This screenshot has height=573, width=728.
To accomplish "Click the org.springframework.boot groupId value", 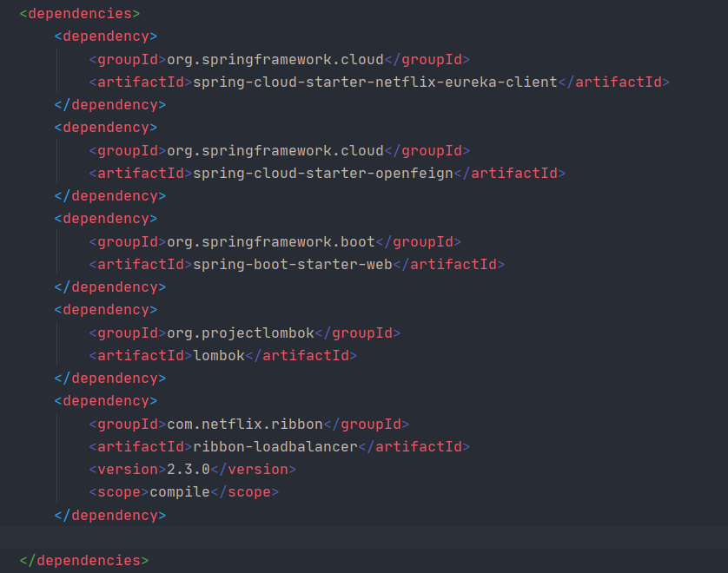I will (271, 241).
